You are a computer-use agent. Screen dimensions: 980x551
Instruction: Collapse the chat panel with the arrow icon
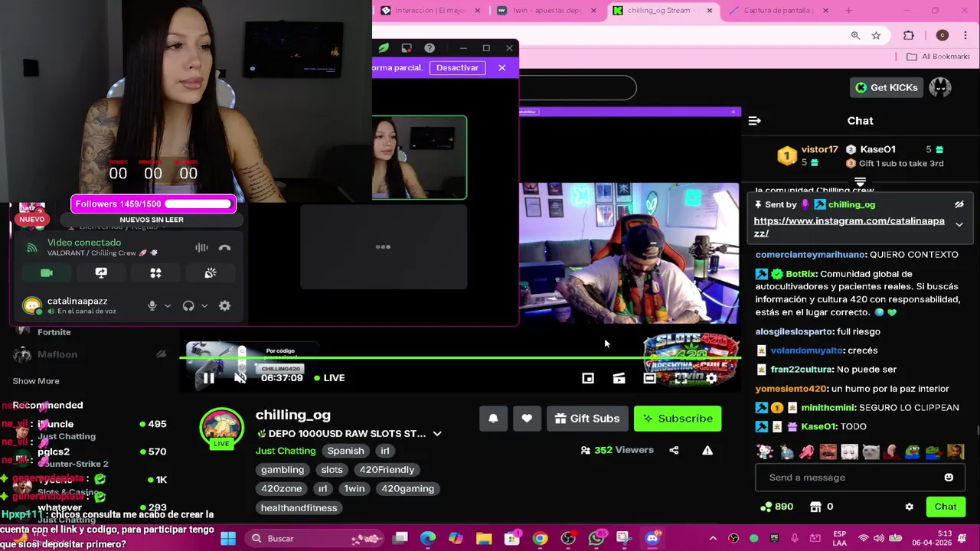(754, 121)
